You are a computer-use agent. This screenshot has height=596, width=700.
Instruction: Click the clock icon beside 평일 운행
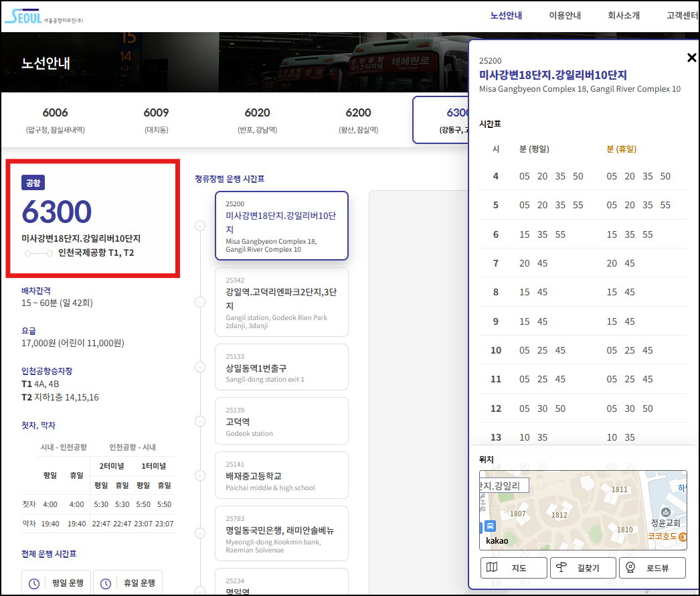pyautogui.click(x=34, y=583)
